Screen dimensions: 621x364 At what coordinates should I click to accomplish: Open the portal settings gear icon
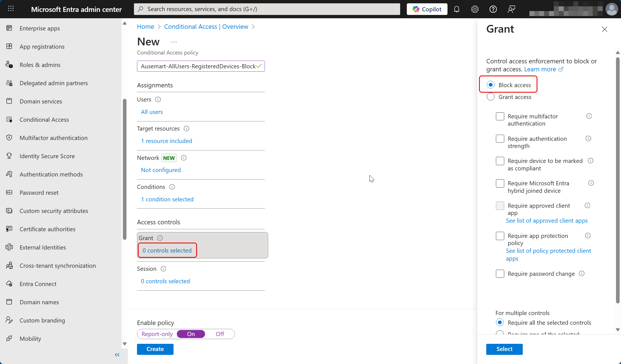pyautogui.click(x=475, y=9)
